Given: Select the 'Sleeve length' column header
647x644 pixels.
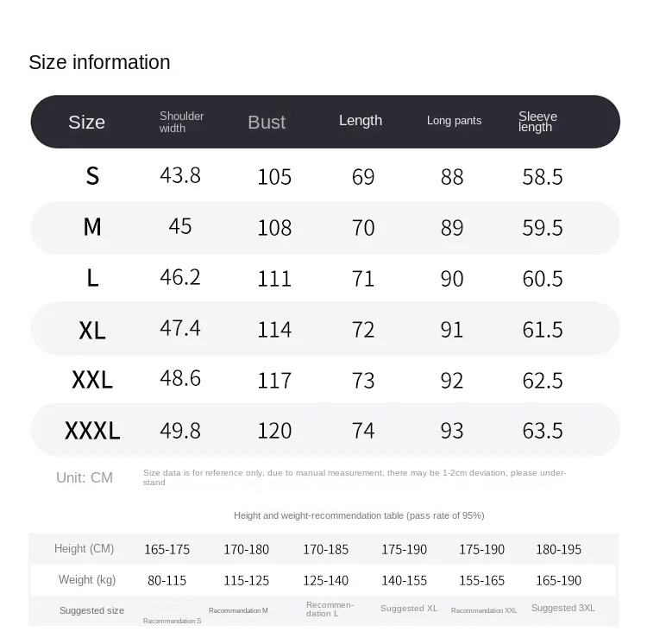Looking at the screenshot, I should pyautogui.click(x=537, y=122).
